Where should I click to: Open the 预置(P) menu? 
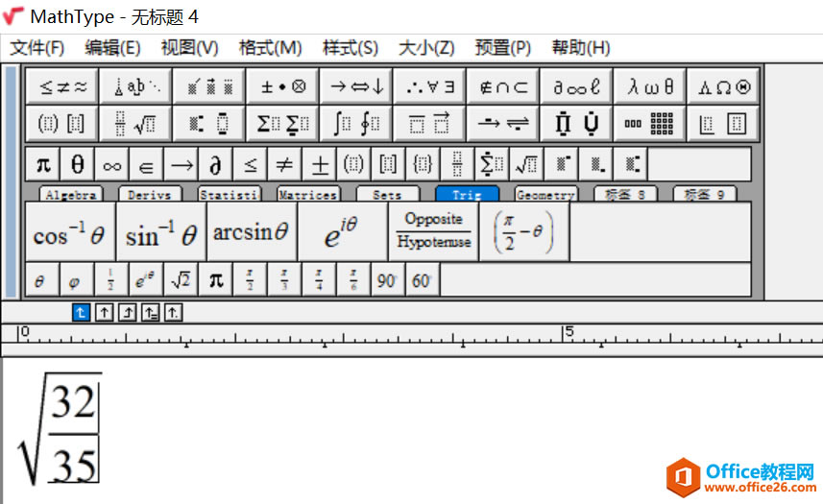click(x=503, y=48)
